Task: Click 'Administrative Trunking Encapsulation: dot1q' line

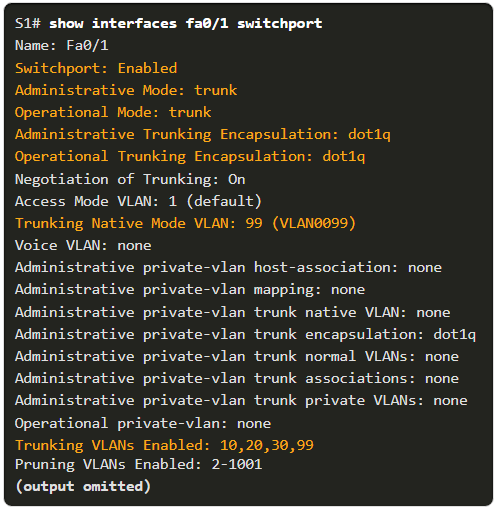Action: [203, 135]
